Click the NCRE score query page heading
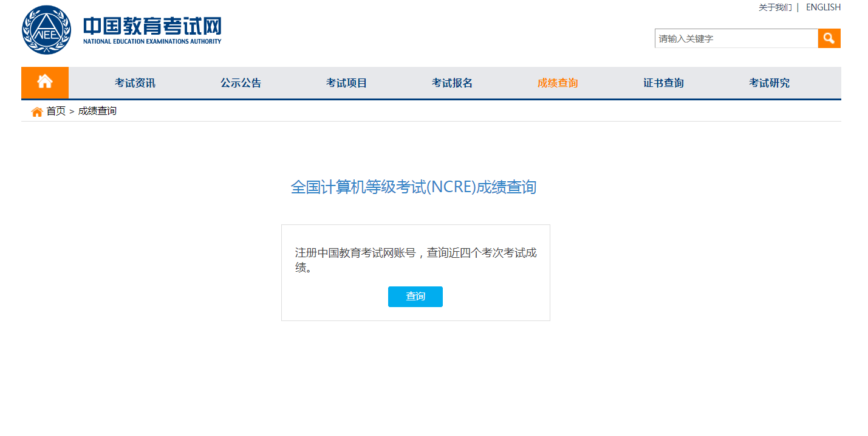868x436 pixels. [x=415, y=187]
